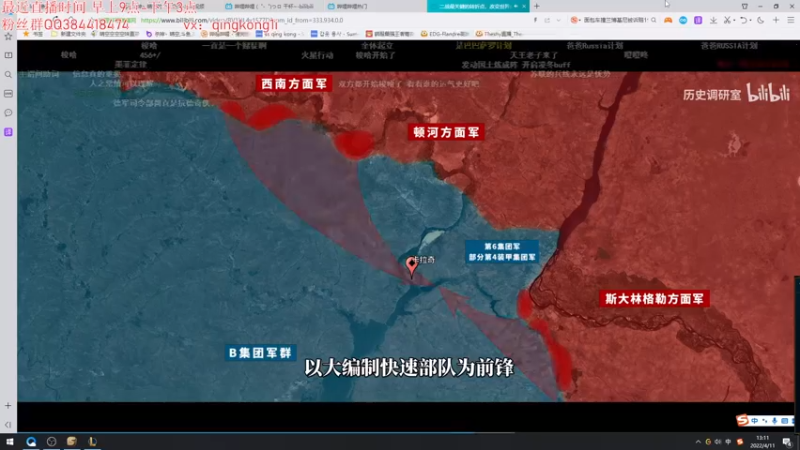
Task: Click the scissors screenshot tool icon
Action: pyautogui.click(x=727, y=20)
